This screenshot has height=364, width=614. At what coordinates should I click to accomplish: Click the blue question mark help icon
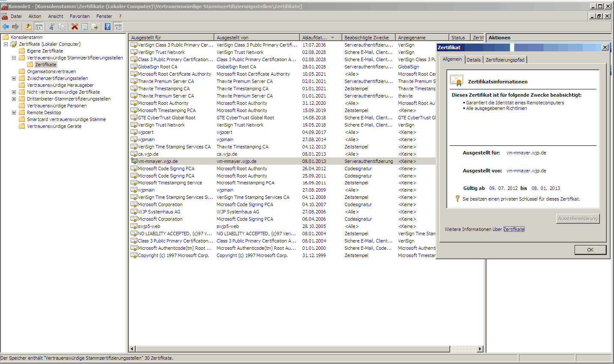tap(107, 27)
